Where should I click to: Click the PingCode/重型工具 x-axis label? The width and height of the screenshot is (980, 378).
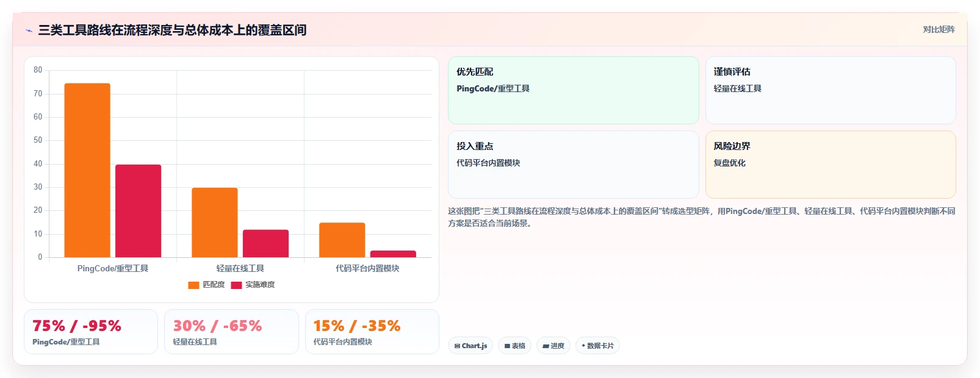click(x=113, y=268)
